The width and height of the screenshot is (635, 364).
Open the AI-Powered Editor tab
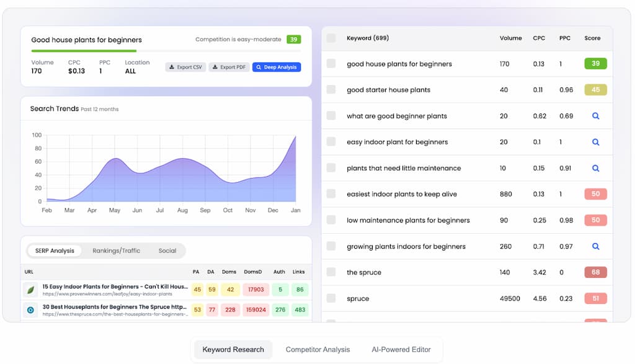(401, 349)
